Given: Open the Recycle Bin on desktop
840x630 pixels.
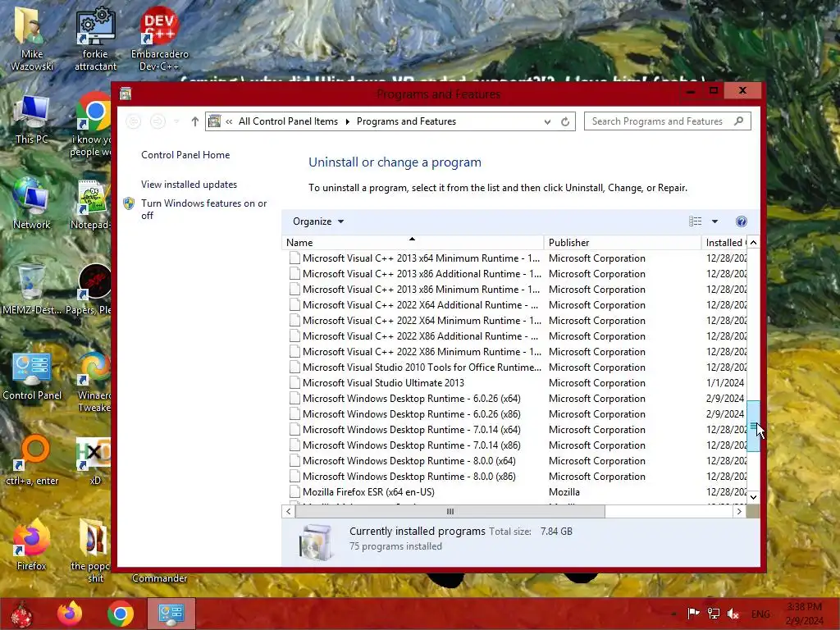Looking at the screenshot, I should (31, 290).
